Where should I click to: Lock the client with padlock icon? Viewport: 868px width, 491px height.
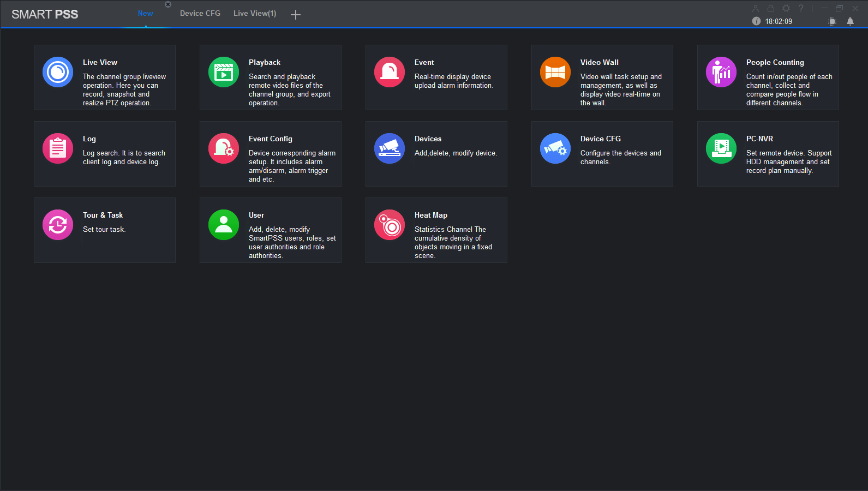click(771, 8)
